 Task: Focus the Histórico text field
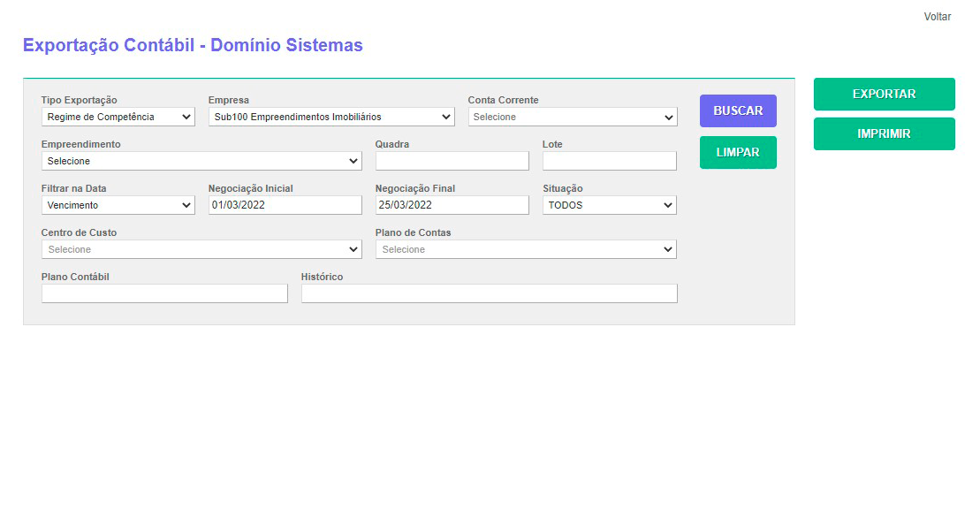(x=489, y=293)
